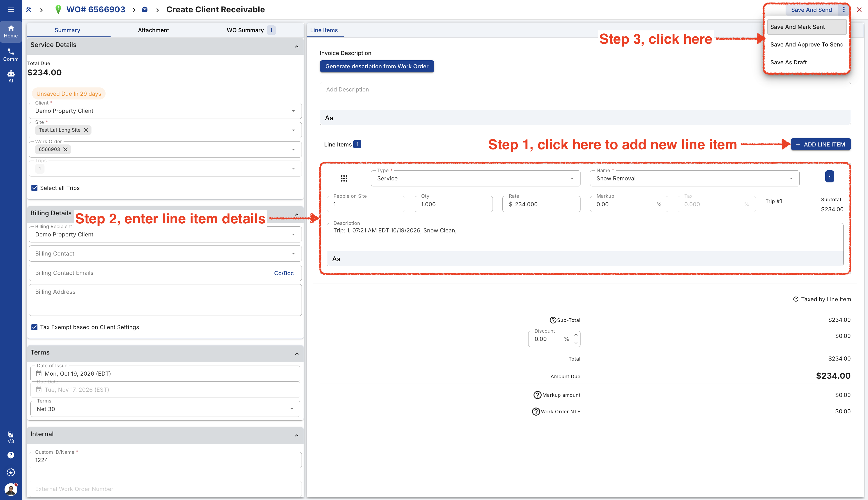Open the Date of Issue calendar
The image size is (868, 500).
(39, 373)
